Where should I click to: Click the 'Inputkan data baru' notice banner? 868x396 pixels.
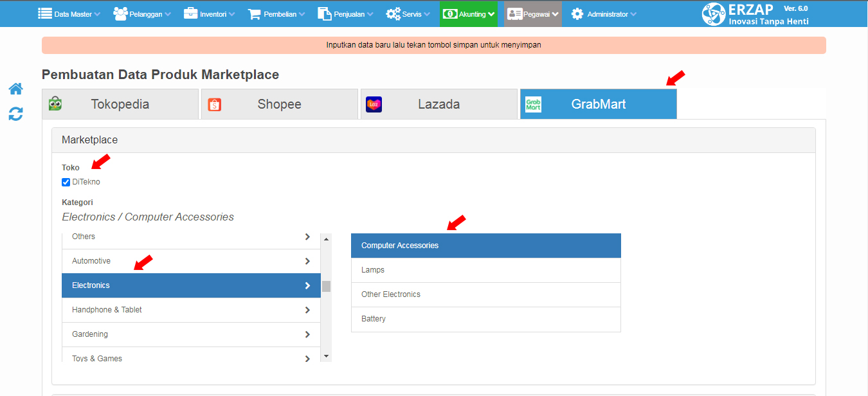[x=434, y=45]
